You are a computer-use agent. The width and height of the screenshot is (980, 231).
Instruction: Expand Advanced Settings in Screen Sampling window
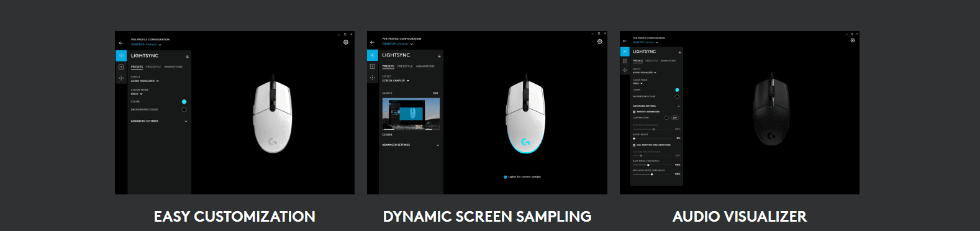(411, 145)
